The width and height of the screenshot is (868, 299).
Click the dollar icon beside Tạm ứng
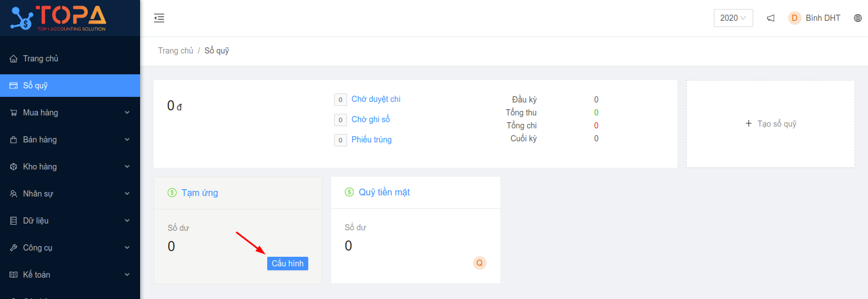[172, 193]
